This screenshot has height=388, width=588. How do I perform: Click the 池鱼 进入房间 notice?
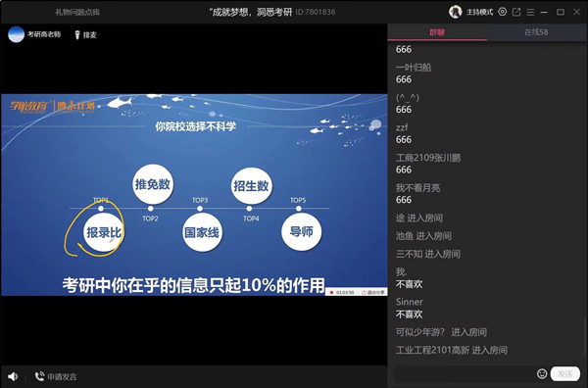423,236
